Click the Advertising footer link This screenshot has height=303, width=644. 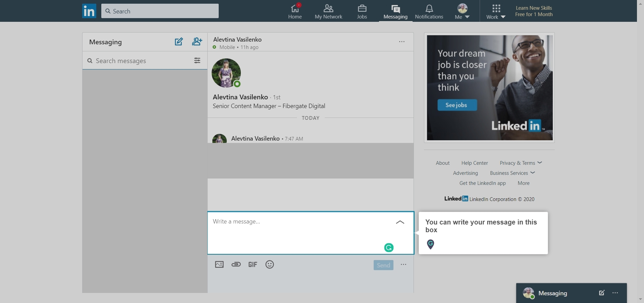click(x=465, y=173)
